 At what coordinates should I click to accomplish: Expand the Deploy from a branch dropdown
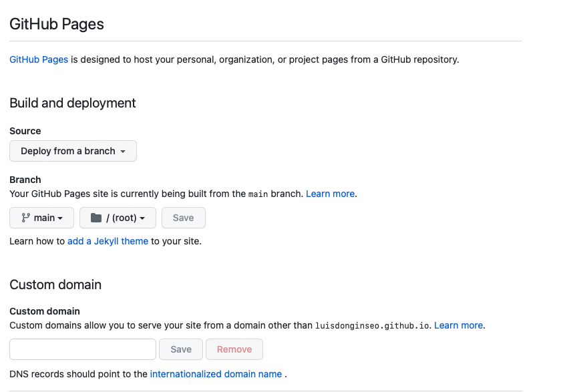[73, 151]
